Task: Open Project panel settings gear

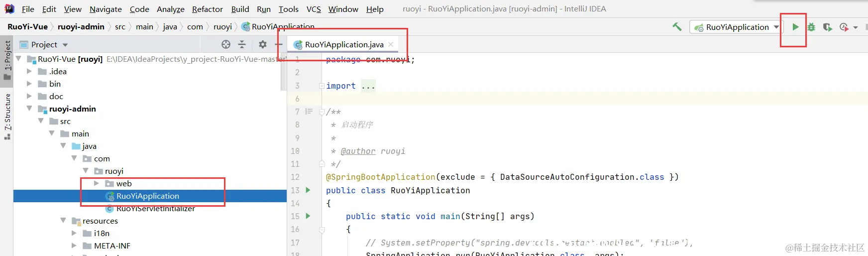Action: point(263,44)
